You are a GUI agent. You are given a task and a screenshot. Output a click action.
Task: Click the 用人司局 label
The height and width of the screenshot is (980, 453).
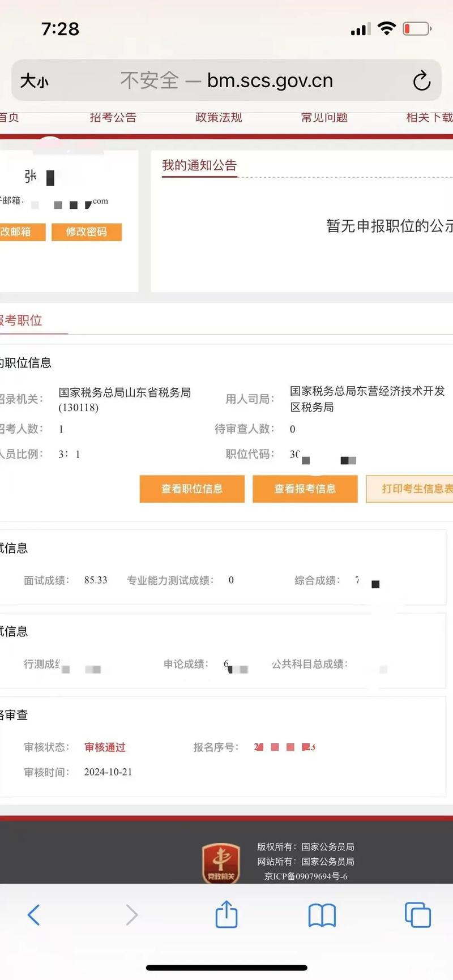(250, 399)
